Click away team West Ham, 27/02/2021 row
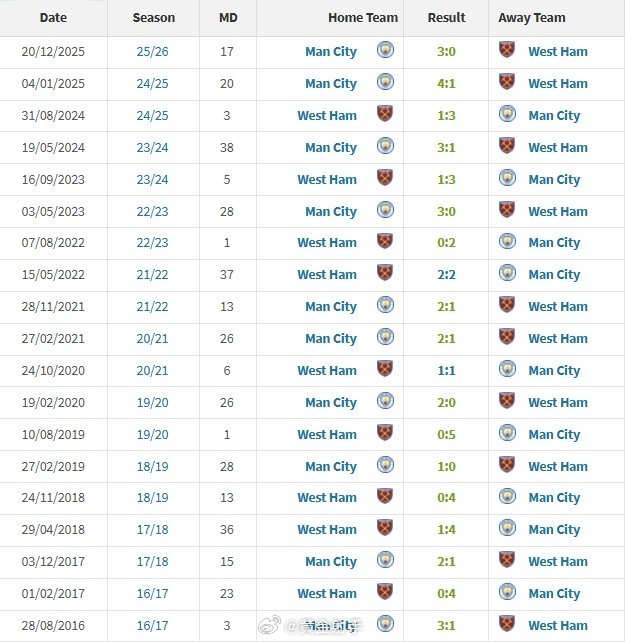 pos(557,339)
